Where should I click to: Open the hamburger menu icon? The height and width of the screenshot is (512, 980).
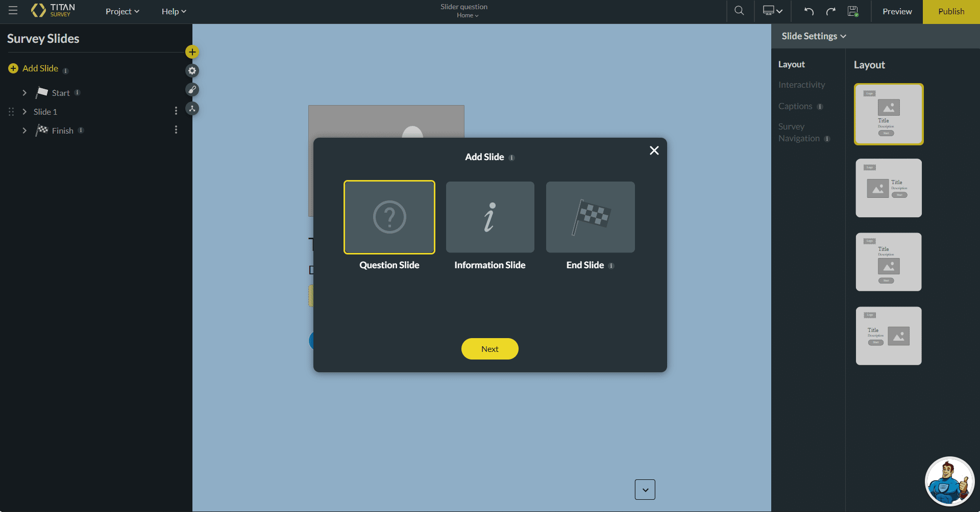pos(13,11)
